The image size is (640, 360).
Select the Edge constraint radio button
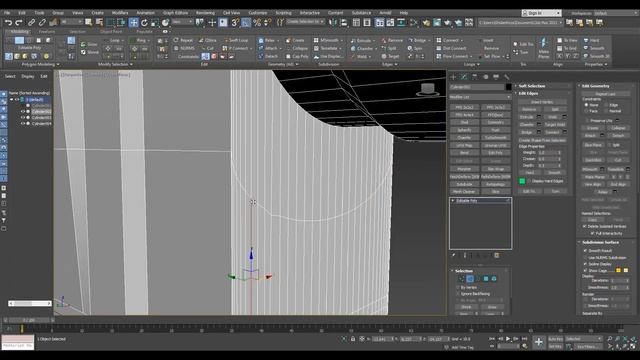click(607, 105)
